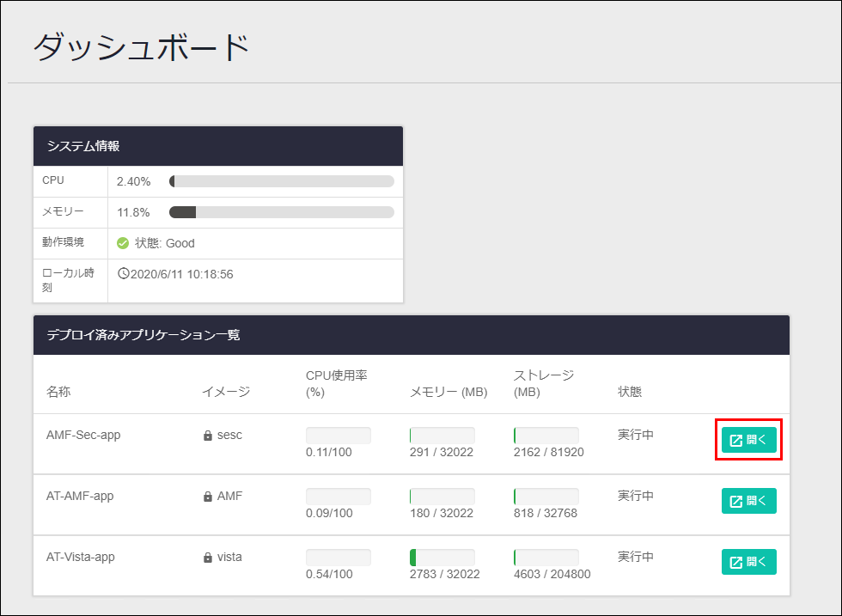Click the 2.40% CPU value

click(x=134, y=181)
